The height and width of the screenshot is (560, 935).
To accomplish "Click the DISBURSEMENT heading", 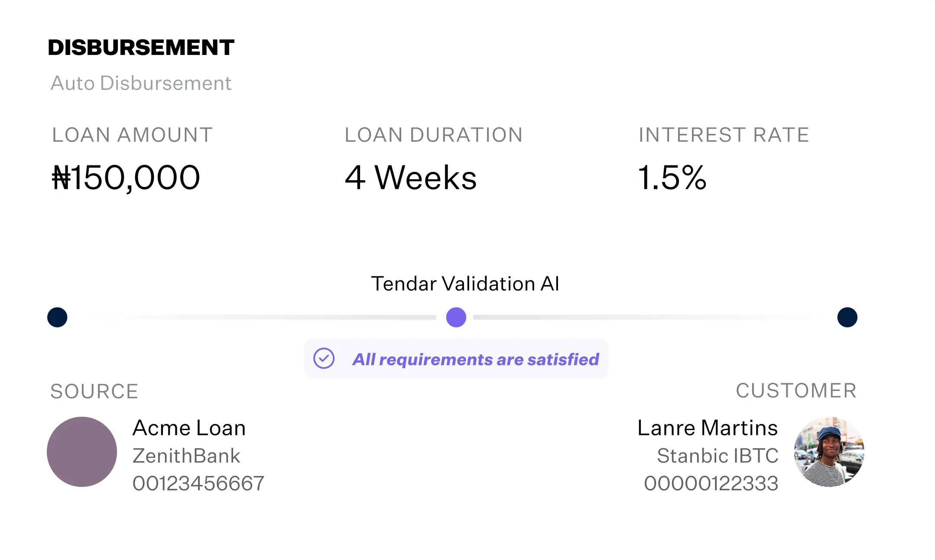I will 141,47.
